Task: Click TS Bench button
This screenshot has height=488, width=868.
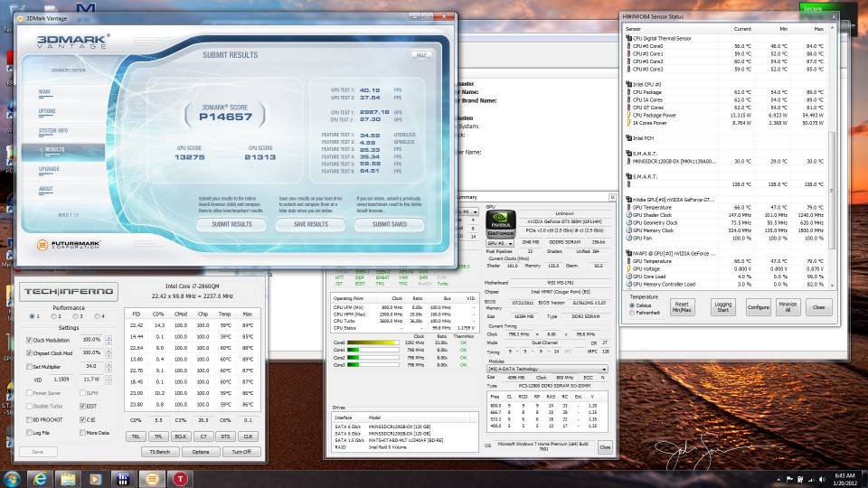Action: 160,452
